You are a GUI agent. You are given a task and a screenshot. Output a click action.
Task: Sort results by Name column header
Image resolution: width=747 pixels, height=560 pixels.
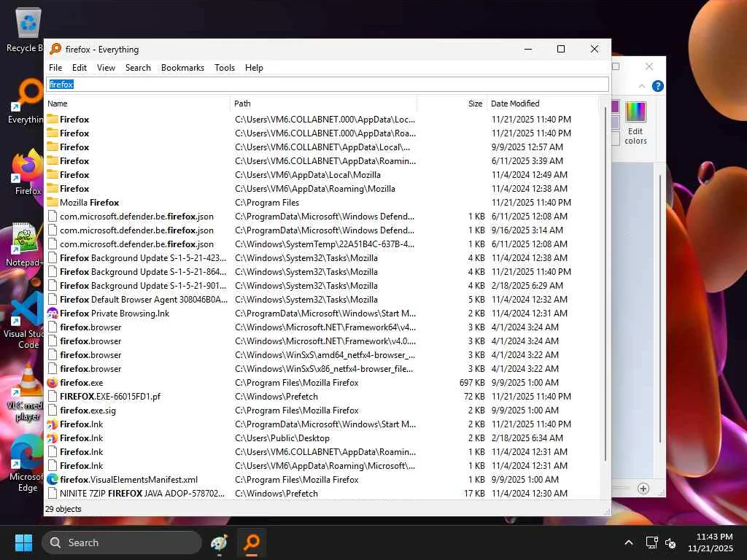[x=137, y=104]
